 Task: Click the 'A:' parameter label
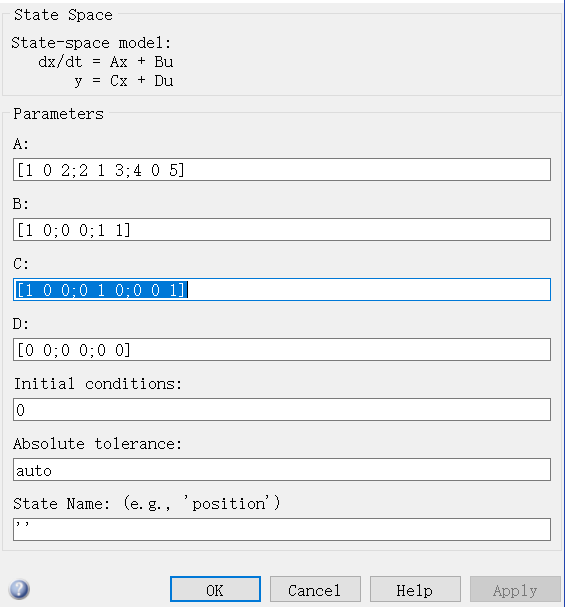tap(21, 144)
